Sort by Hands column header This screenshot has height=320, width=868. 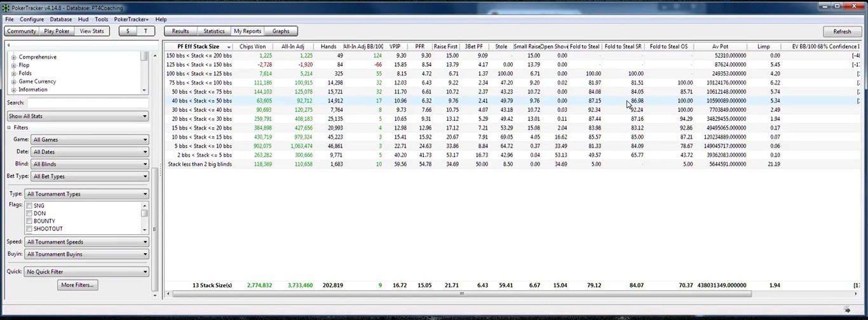click(329, 46)
